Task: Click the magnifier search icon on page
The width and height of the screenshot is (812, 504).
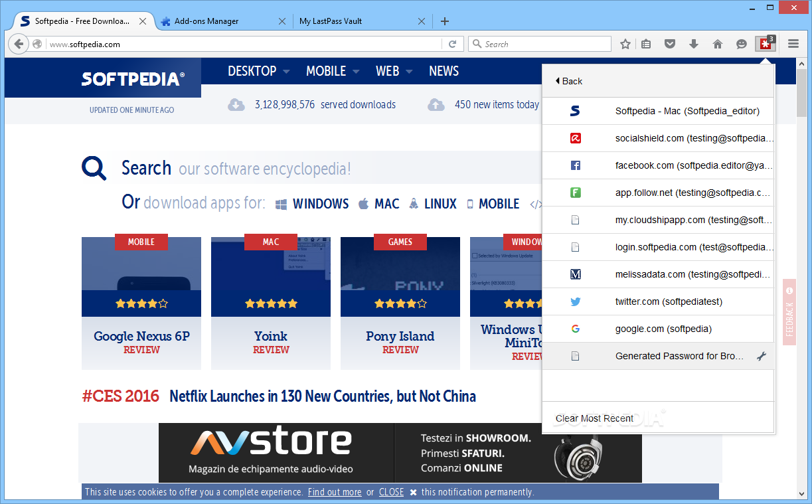Action: (94, 169)
